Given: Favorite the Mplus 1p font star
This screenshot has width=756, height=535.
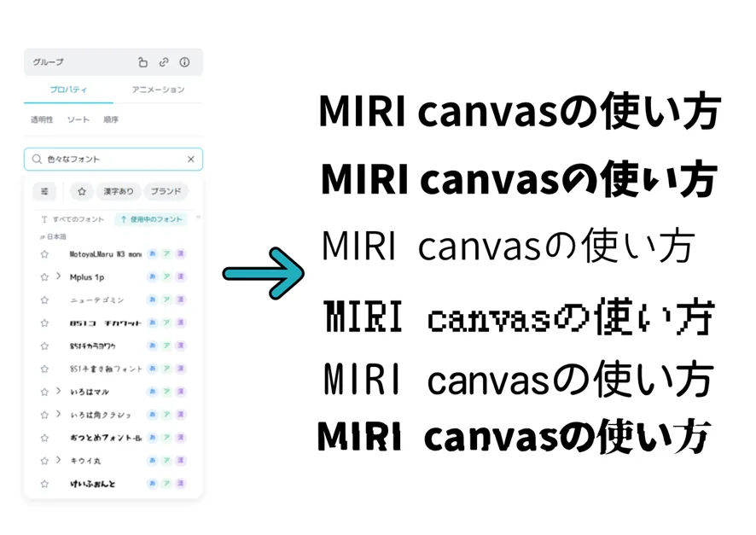Looking at the screenshot, I should pyautogui.click(x=44, y=277).
